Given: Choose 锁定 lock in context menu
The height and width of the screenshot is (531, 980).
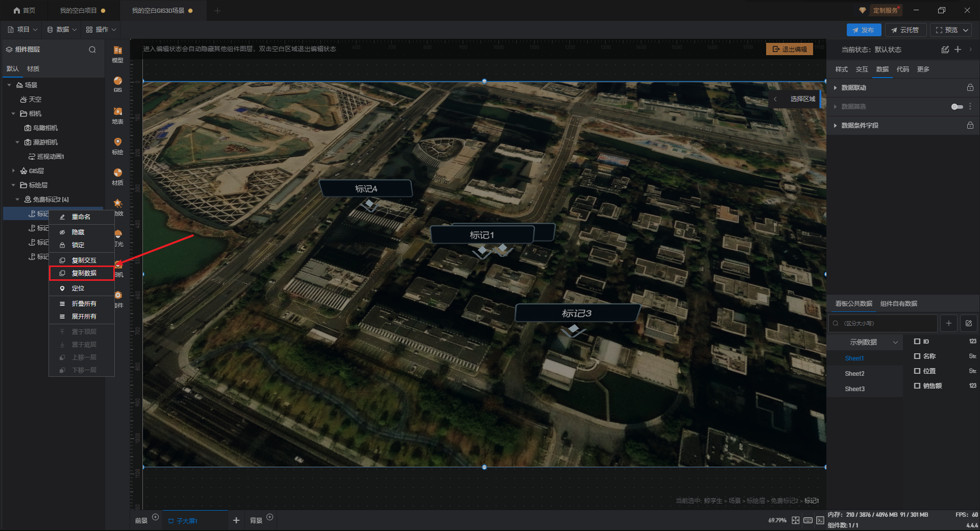Looking at the screenshot, I should click(82, 245).
